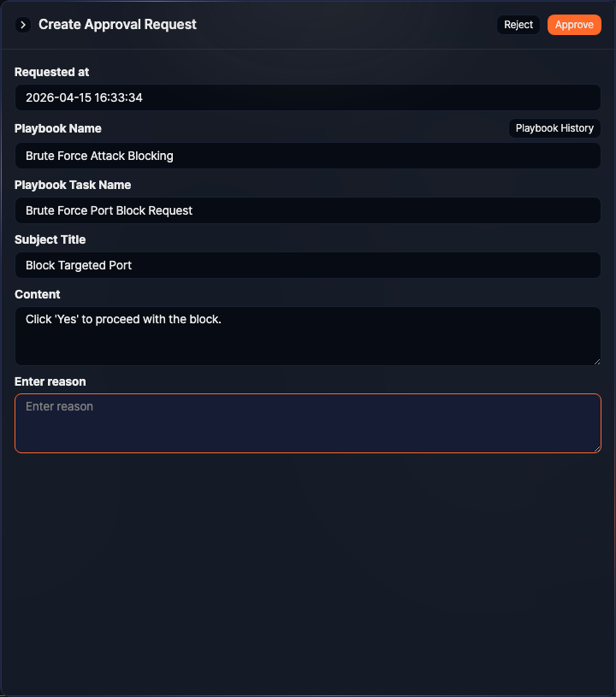The image size is (616, 697).
Task: Select the Playbook Task Name field
Action: [308, 210]
